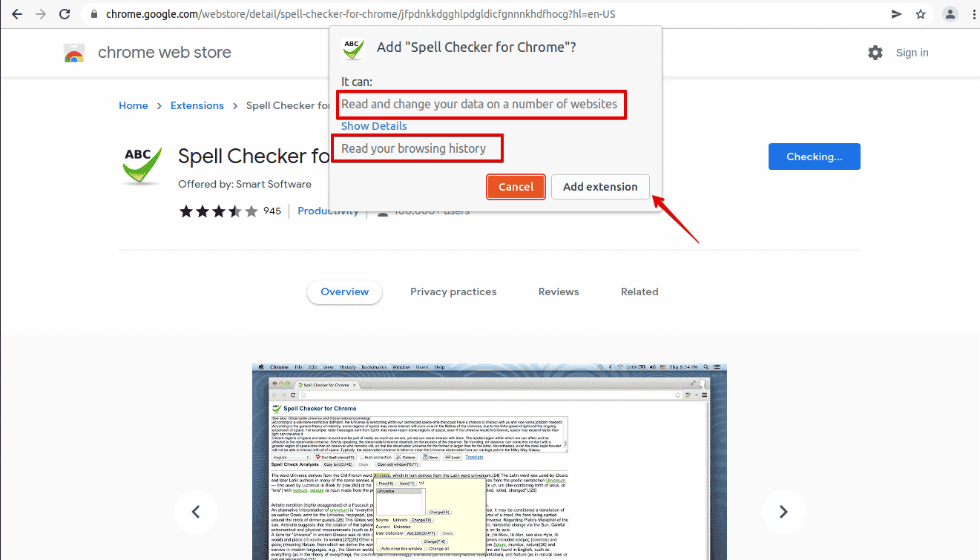Screen dimensions: 980x560
Task: Go to Home breadcrumb
Action: click(134, 105)
